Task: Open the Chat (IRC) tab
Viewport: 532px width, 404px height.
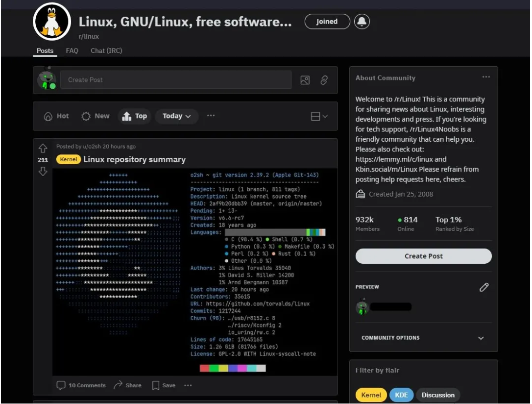Action: tap(106, 50)
